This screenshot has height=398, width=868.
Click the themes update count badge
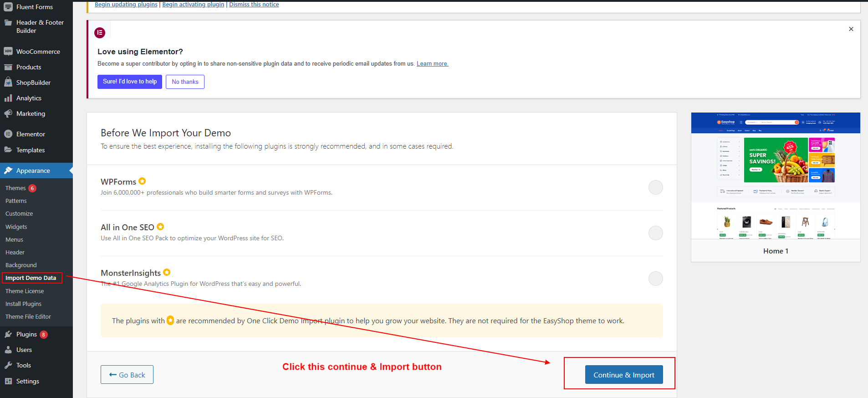point(32,188)
